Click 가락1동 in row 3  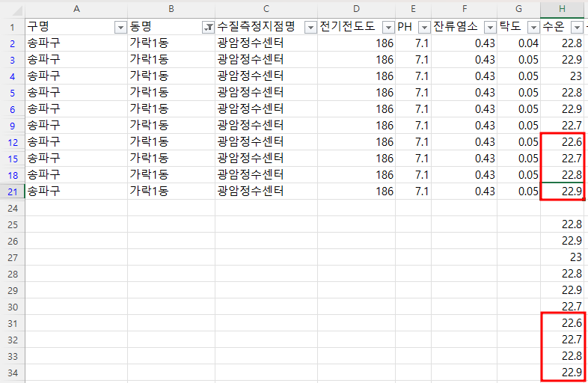click(150, 60)
